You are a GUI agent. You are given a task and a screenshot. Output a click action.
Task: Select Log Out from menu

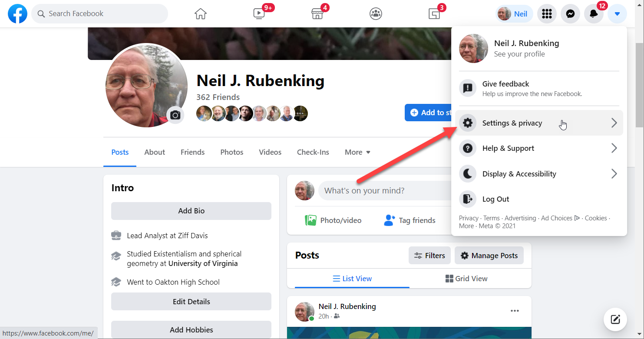[x=495, y=199]
